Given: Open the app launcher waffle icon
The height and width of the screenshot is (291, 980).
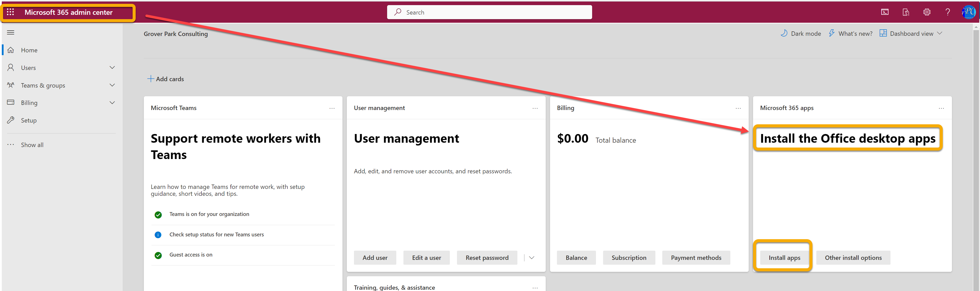Looking at the screenshot, I should (11, 12).
